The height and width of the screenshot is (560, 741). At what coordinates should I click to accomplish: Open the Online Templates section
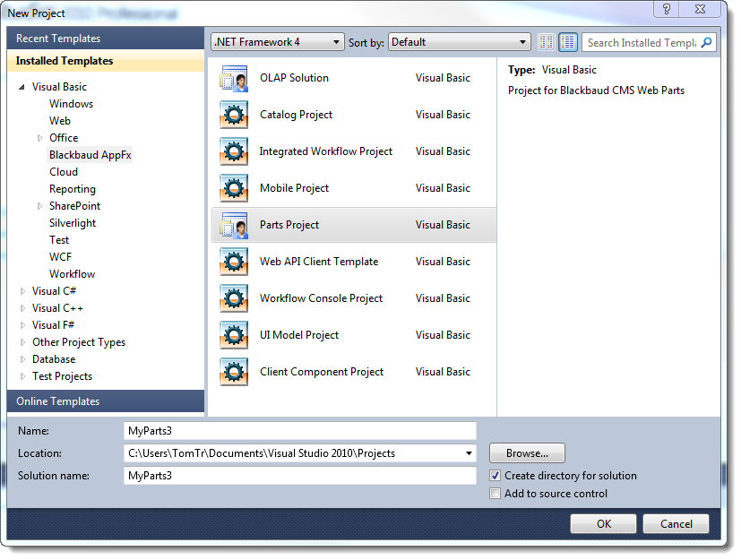click(106, 401)
